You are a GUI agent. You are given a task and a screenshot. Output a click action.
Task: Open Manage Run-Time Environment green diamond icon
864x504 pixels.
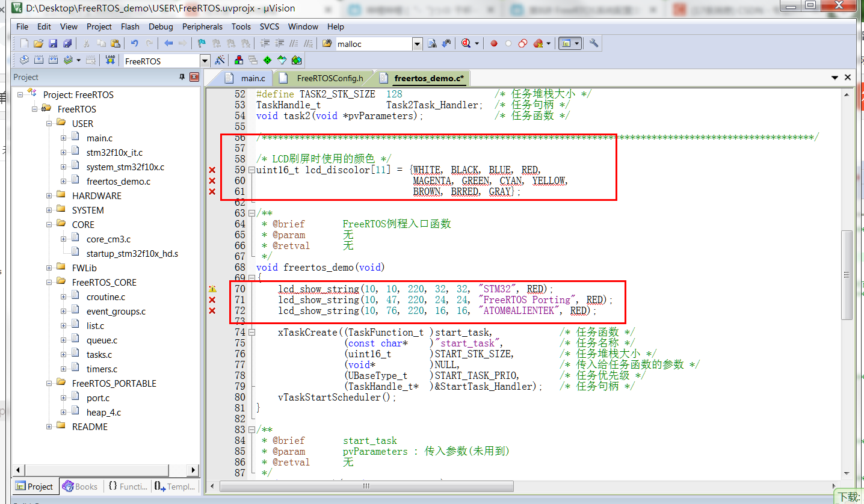pyautogui.click(x=267, y=60)
